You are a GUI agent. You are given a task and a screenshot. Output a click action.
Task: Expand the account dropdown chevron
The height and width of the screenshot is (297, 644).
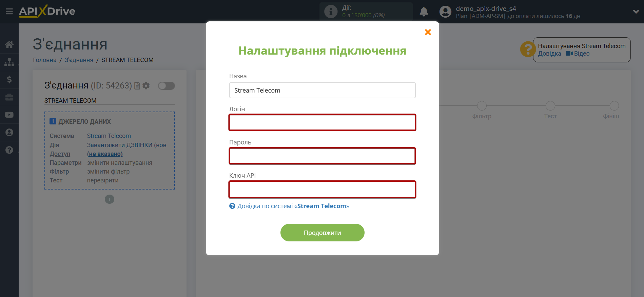(636, 12)
